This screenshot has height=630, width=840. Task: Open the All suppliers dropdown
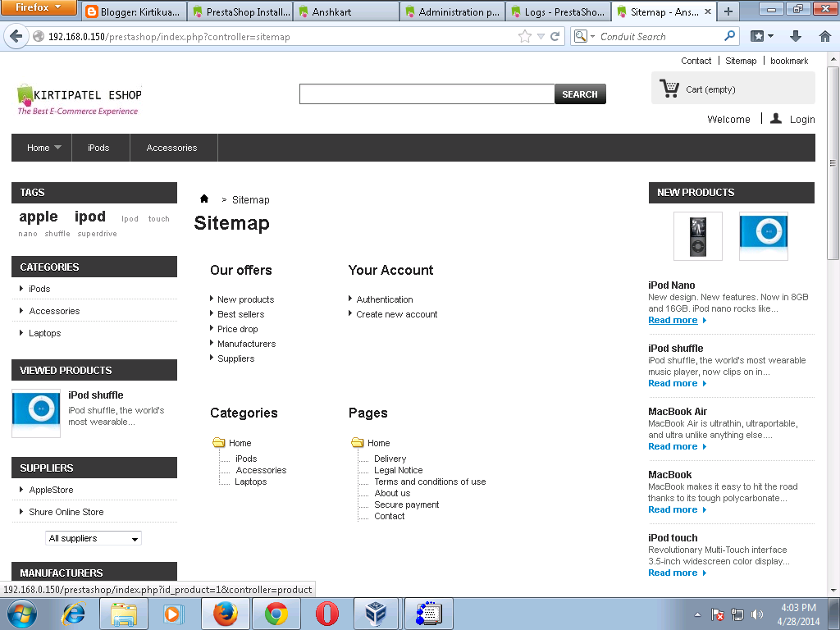[x=94, y=538]
